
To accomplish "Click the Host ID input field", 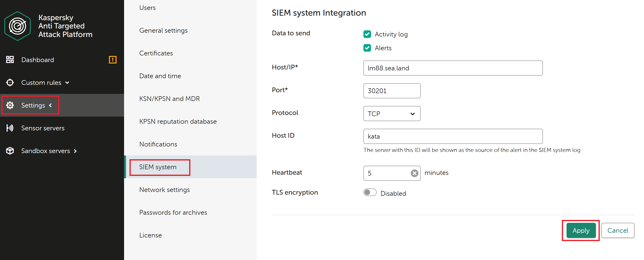I will (x=453, y=136).
